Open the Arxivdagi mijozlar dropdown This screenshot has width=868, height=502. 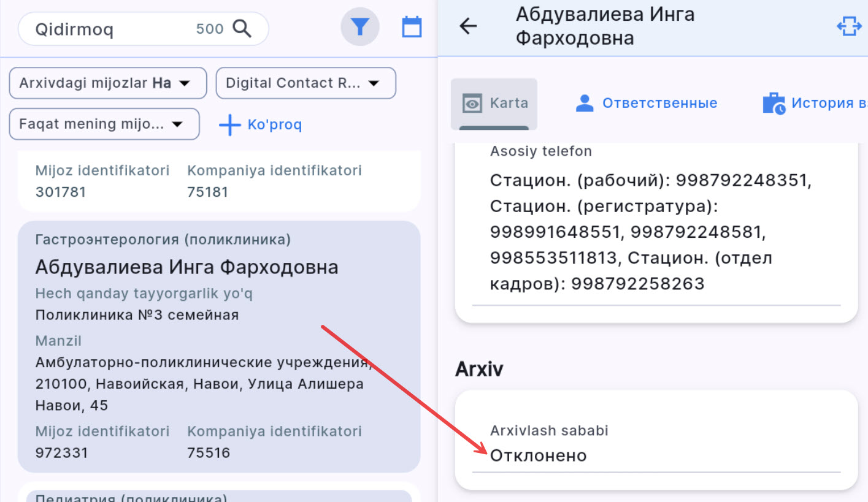pos(107,83)
